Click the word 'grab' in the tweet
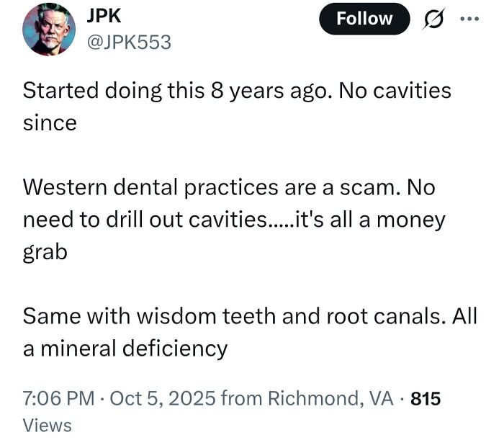 (x=45, y=252)
